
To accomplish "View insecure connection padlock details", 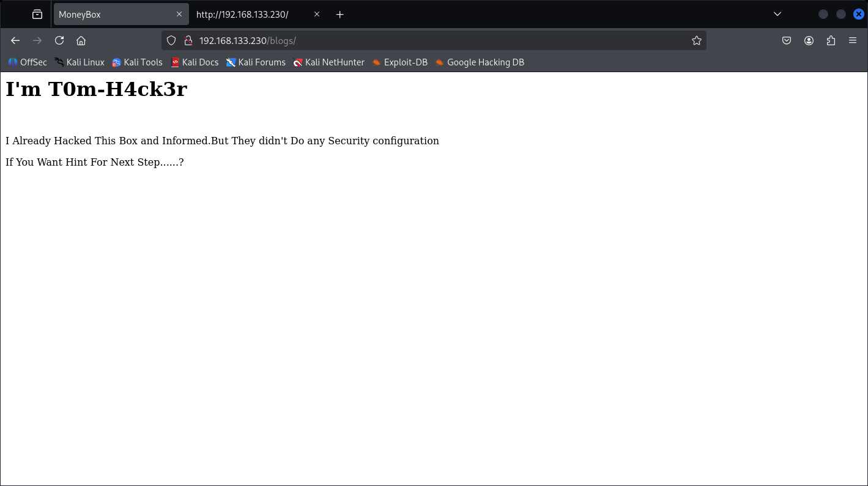I will pos(188,40).
